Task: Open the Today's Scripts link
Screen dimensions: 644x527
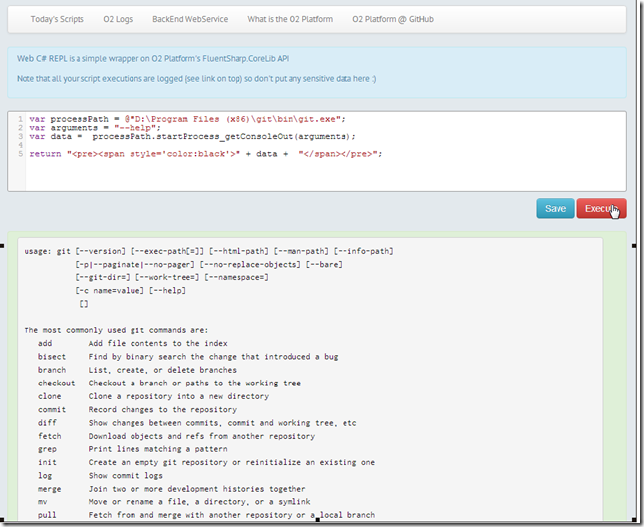Action: click(x=57, y=19)
